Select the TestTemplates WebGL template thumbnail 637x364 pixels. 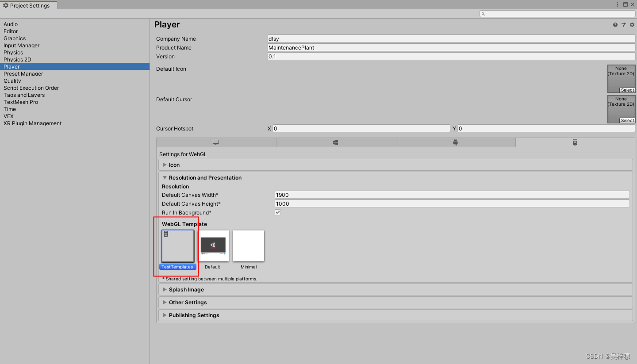tap(177, 245)
